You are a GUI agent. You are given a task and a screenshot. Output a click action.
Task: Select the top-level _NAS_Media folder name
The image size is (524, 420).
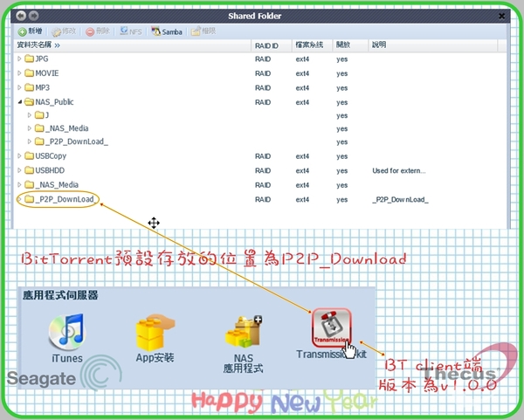(x=57, y=185)
